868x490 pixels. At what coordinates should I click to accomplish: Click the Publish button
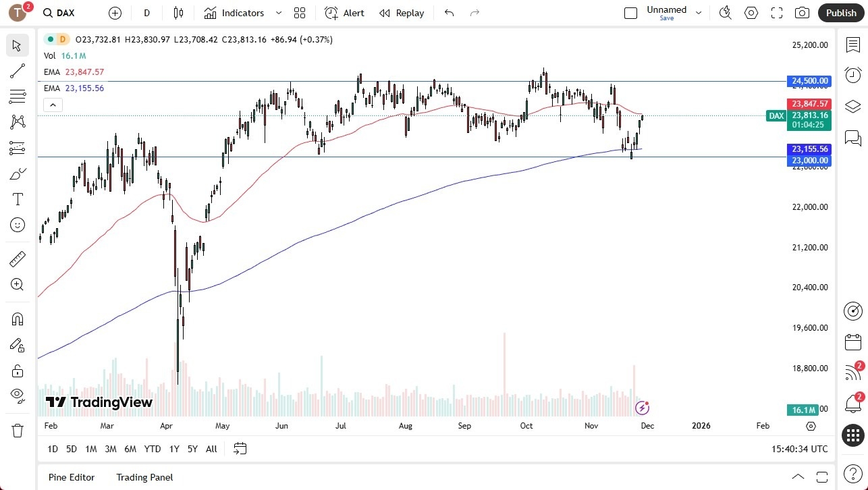841,12
